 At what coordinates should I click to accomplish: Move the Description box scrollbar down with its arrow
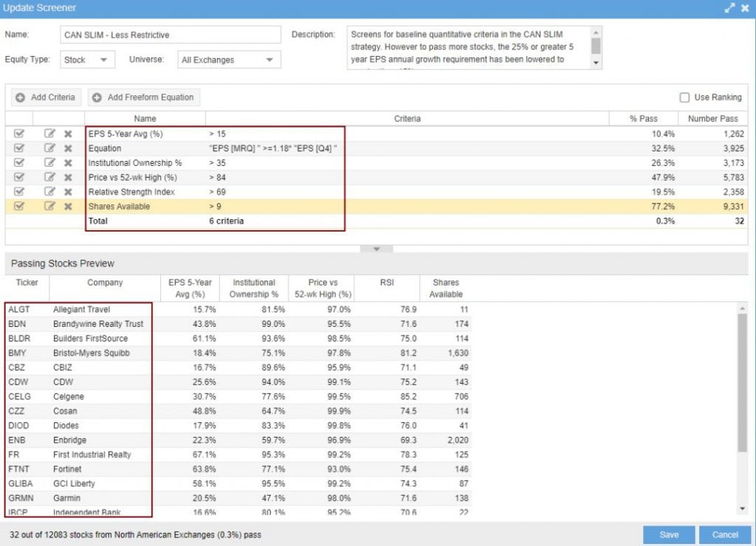pos(596,63)
